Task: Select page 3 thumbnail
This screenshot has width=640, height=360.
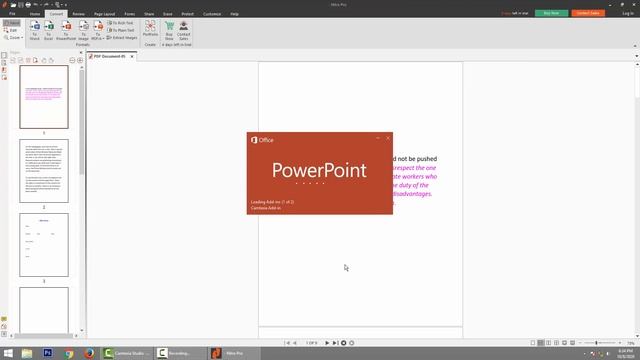Action: 44,245
